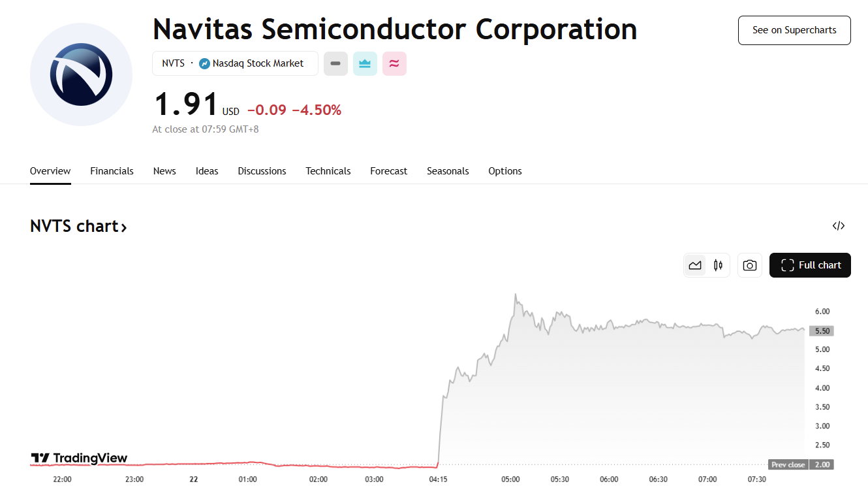This screenshot has height=501, width=868.
Task: Click the TradingView logo on chart
Action: tap(79, 458)
